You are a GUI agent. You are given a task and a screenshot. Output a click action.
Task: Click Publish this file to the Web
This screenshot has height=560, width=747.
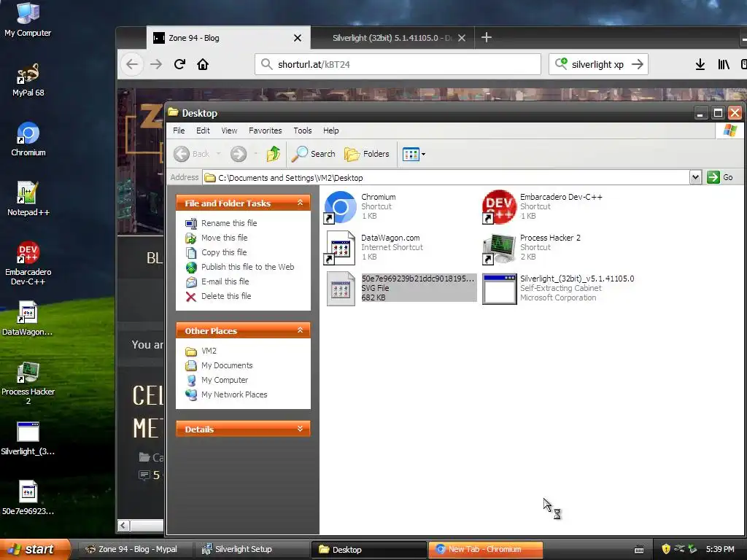247,267
